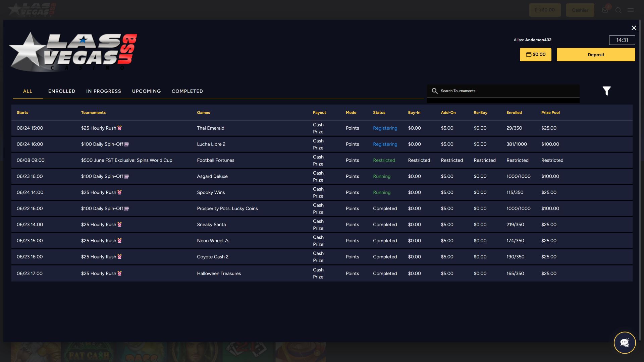Switch to the ENROLLED tab
This screenshot has width=644, height=362.
coord(62,91)
